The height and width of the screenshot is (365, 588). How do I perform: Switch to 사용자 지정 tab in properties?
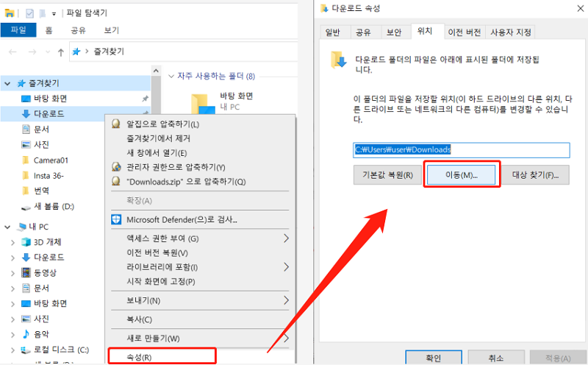(x=511, y=32)
